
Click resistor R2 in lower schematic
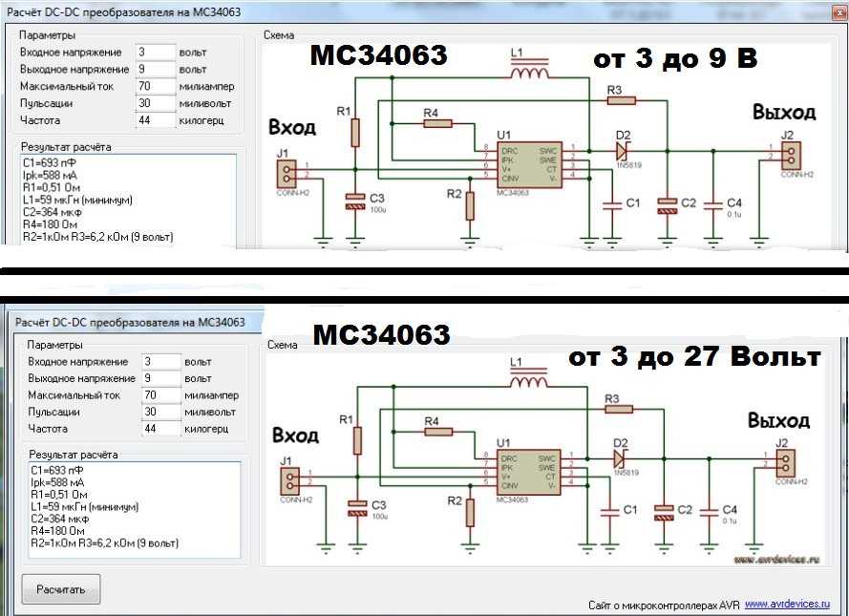tap(470, 513)
